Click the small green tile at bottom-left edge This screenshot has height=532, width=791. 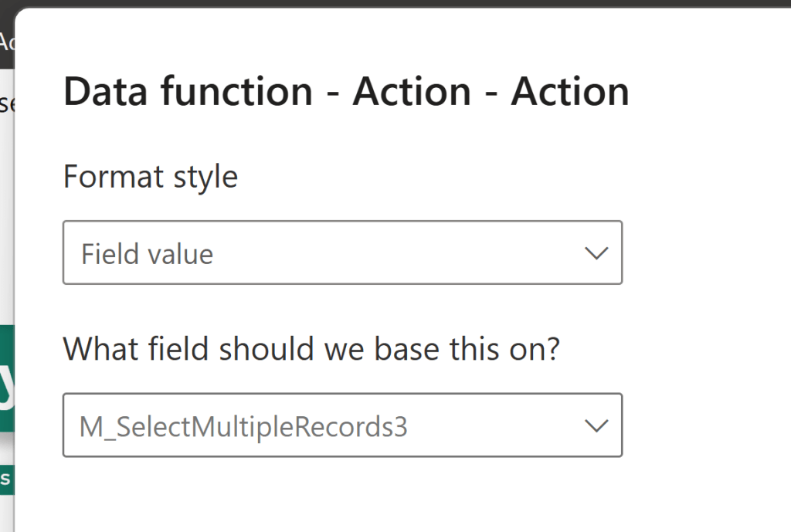point(6,478)
